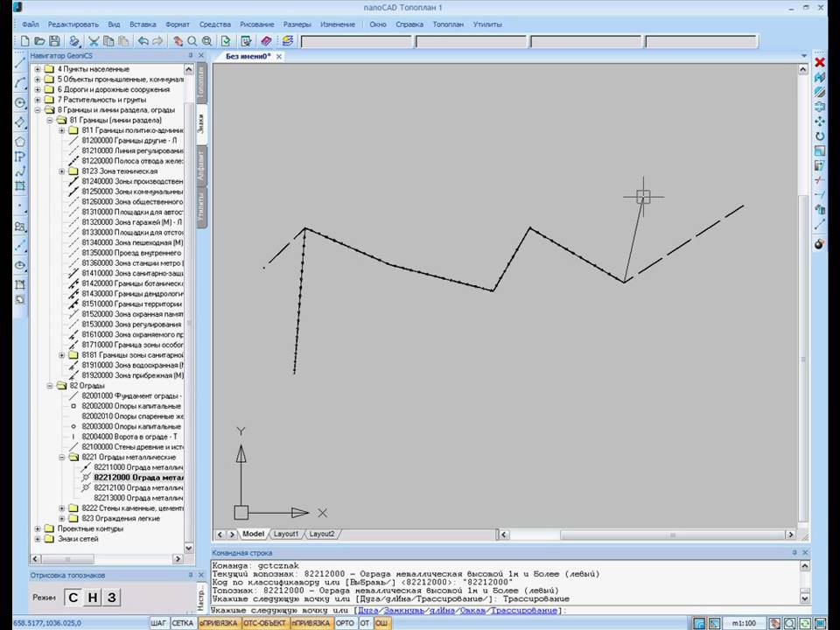Click the Print icon in the toolbar
The image size is (840, 630).
pos(74,41)
